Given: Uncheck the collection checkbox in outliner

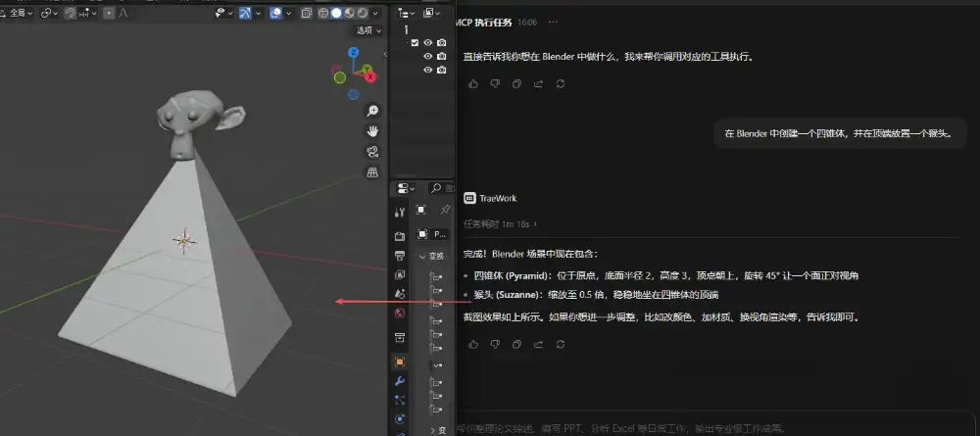Looking at the screenshot, I should pos(415,43).
